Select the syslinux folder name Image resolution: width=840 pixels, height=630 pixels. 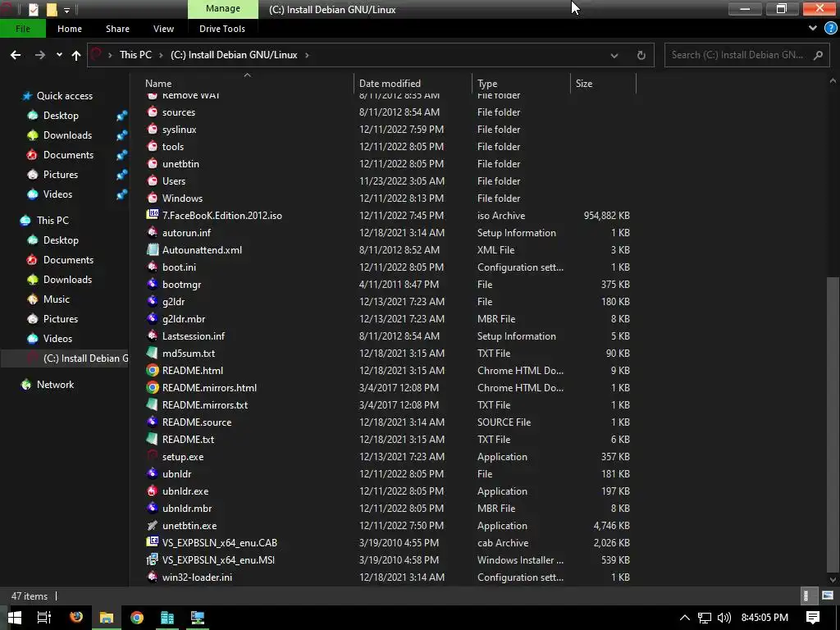(x=179, y=129)
